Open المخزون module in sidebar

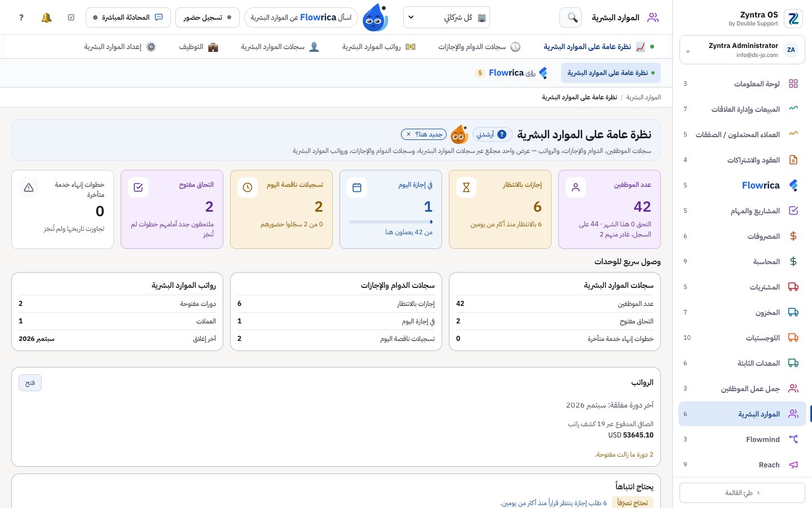pyautogui.click(x=742, y=312)
